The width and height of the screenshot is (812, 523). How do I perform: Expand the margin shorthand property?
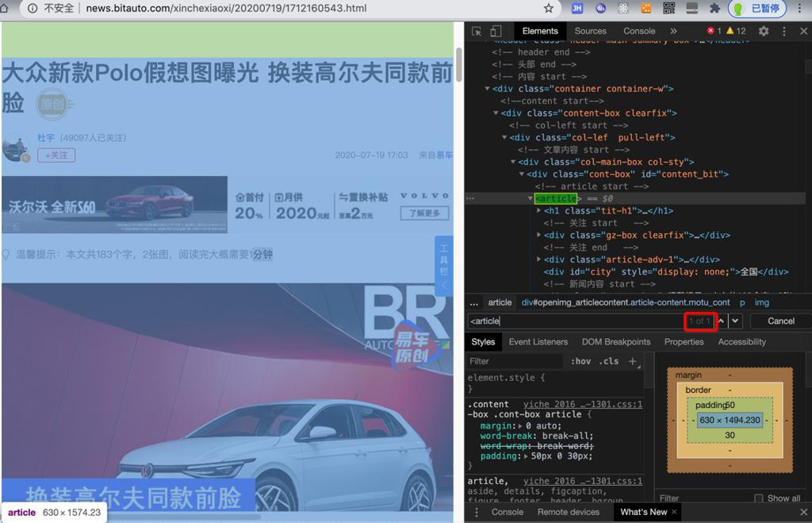pyautogui.click(x=520, y=426)
